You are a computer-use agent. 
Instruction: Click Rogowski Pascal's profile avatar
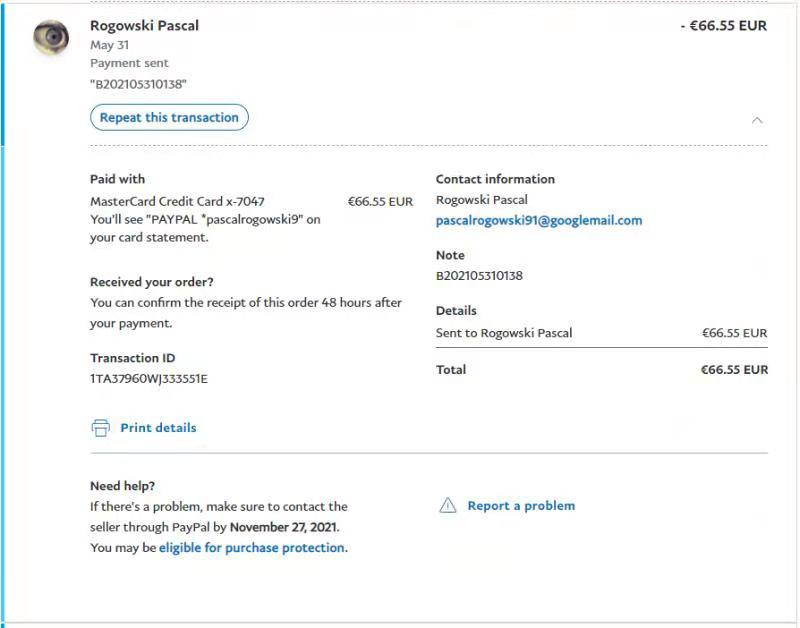51,38
